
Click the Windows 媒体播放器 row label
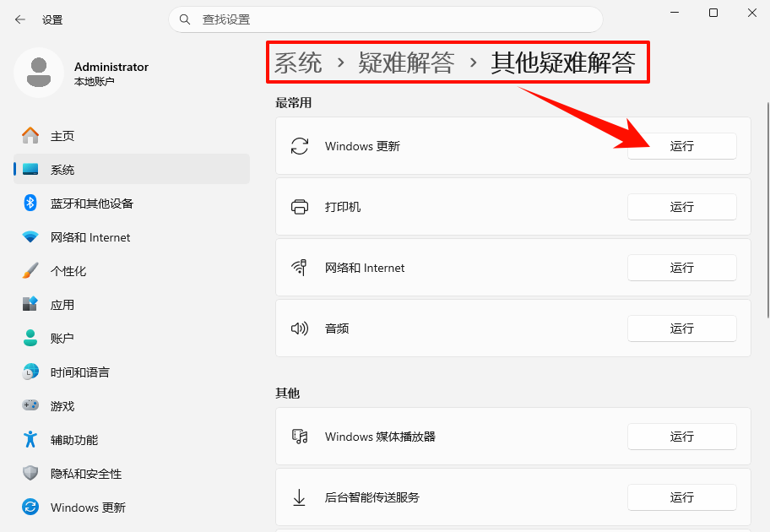point(380,437)
